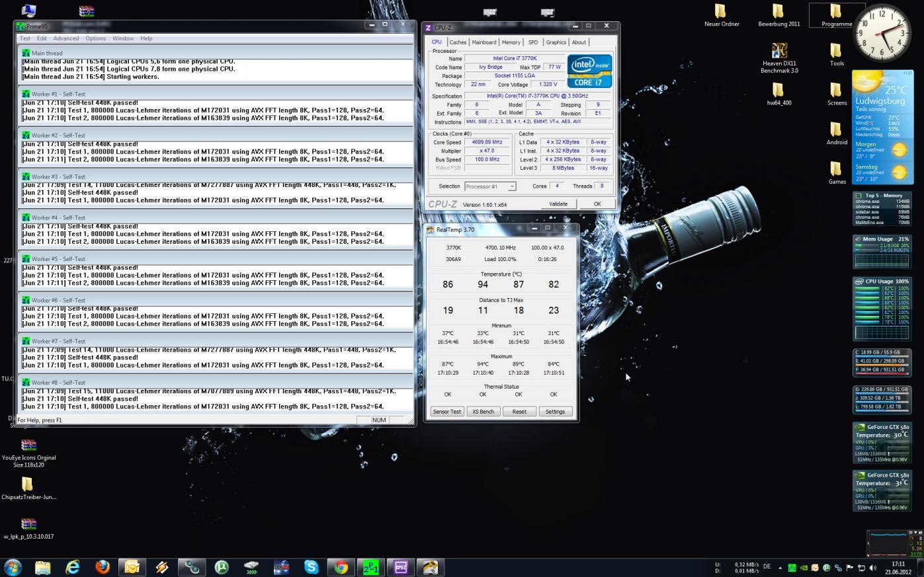Open Windows Explorer from taskbar

tap(43, 567)
